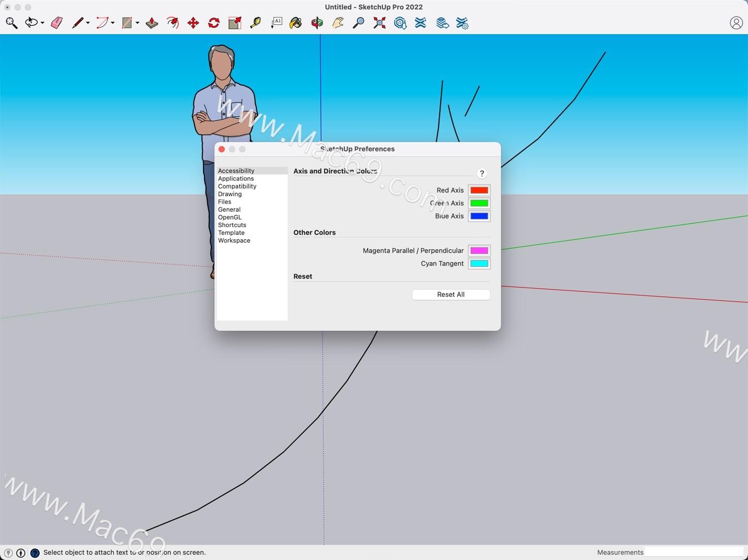Select the Pan hand tool
This screenshot has width=748, height=560.
[338, 23]
